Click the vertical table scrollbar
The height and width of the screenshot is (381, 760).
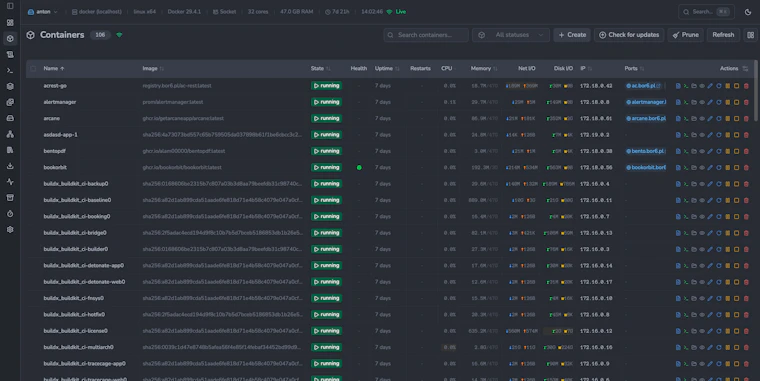[x=756, y=90]
